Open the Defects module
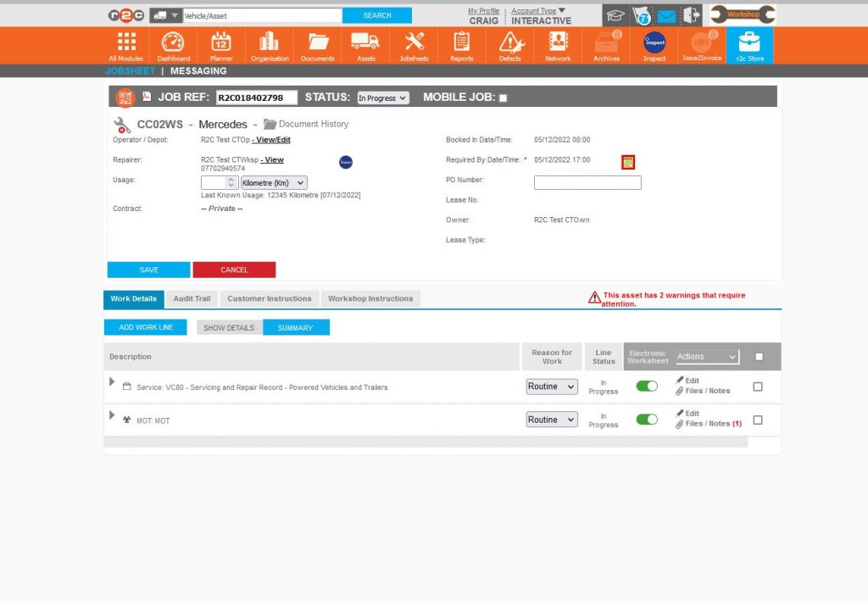The width and height of the screenshot is (868, 601). pos(509,46)
